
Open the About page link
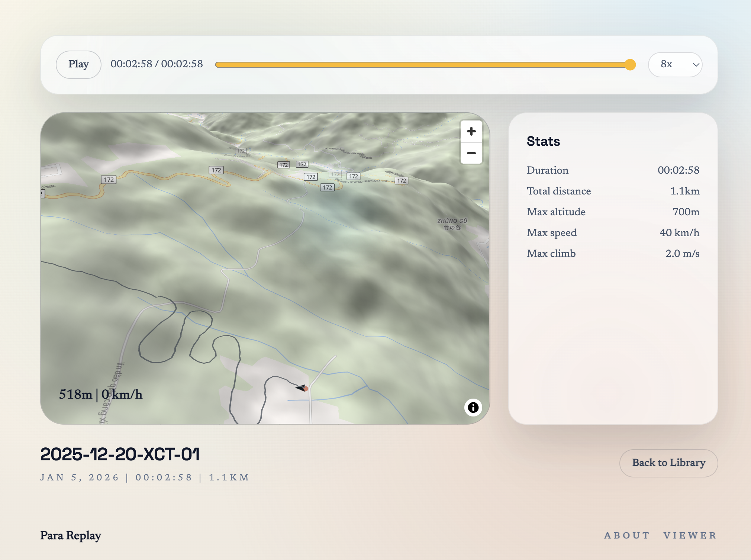(x=626, y=535)
